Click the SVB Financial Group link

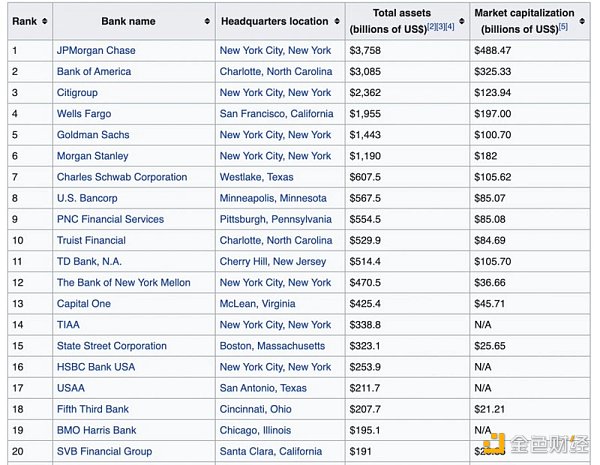tap(104, 451)
